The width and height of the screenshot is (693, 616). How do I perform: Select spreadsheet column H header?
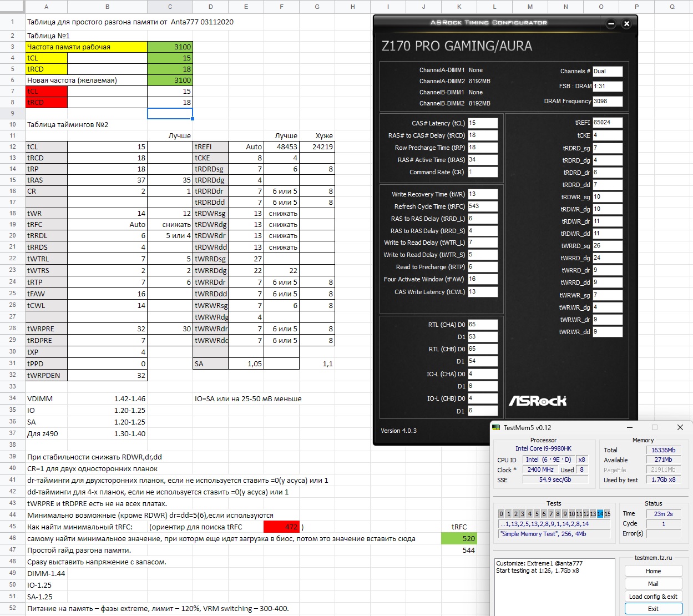click(x=352, y=7)
